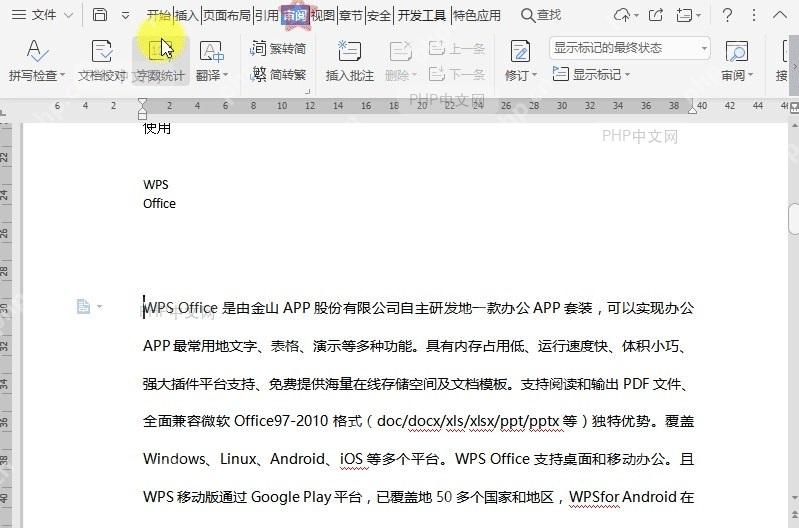Click the scroll-down arrow of vertical scrollbar
This screenshot has width=799, height=528.
click(794, 497)
